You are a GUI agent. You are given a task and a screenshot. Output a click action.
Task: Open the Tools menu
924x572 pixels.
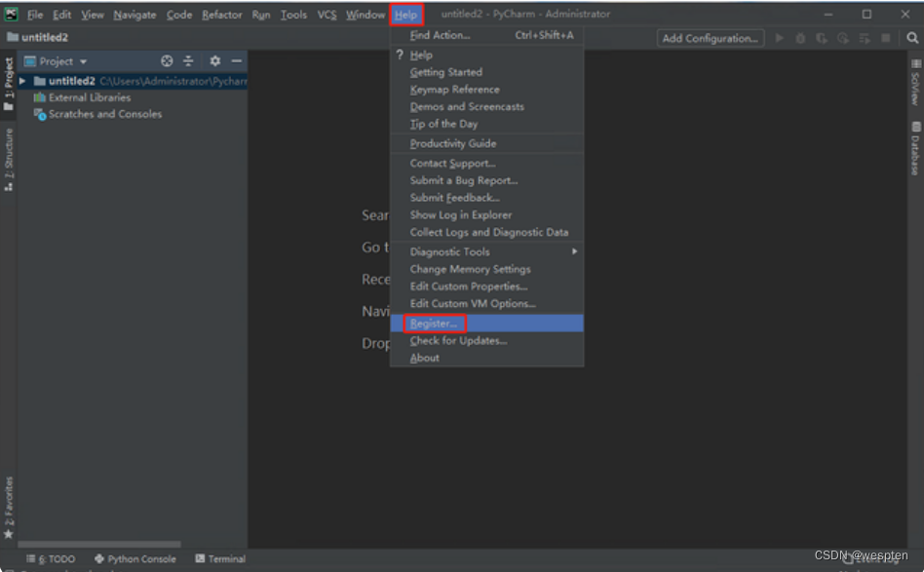click(293, 15)
